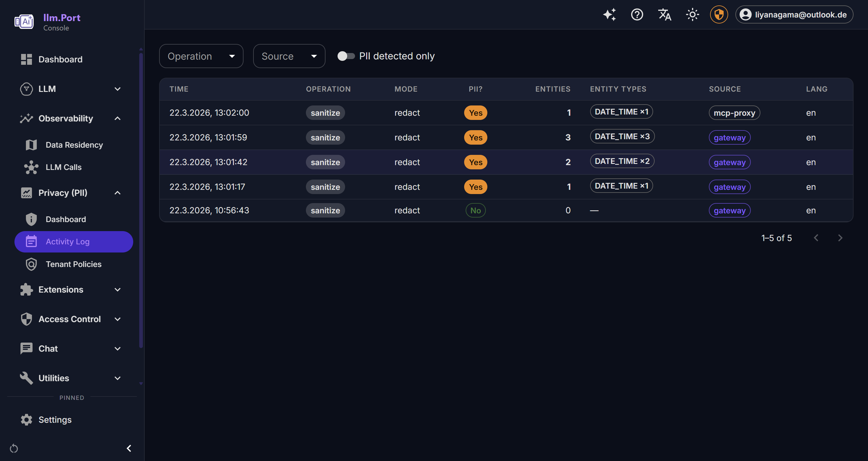The height and width of the screenshot is (461, 868).
Task: Expand the Chat section chevron
Action: (x=117, y=349)
